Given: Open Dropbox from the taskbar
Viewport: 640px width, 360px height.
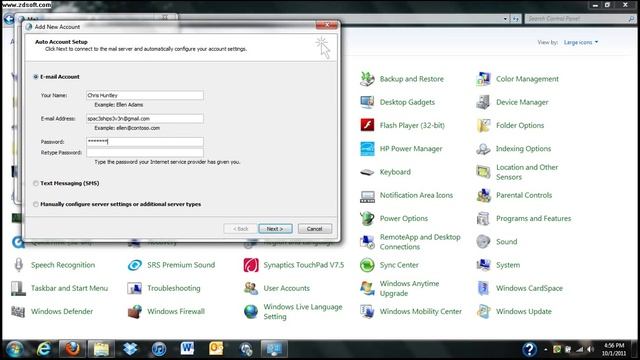Looking at the screenshot, I should (130, 349).
